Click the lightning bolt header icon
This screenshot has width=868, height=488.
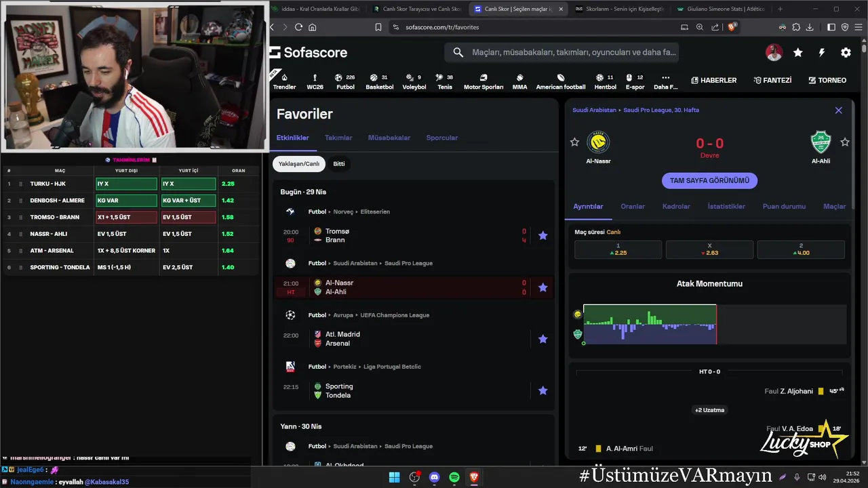tap(822, 52)
